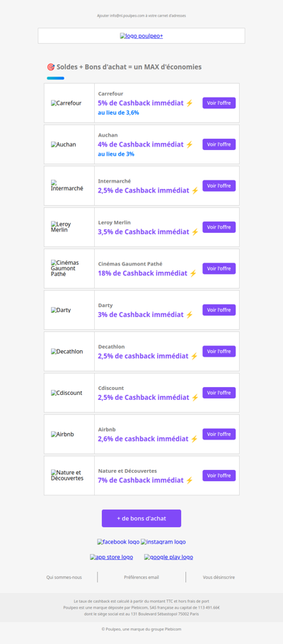Click the Airbnb brand image
Screen dimensions: 283x644
[62, 434]
